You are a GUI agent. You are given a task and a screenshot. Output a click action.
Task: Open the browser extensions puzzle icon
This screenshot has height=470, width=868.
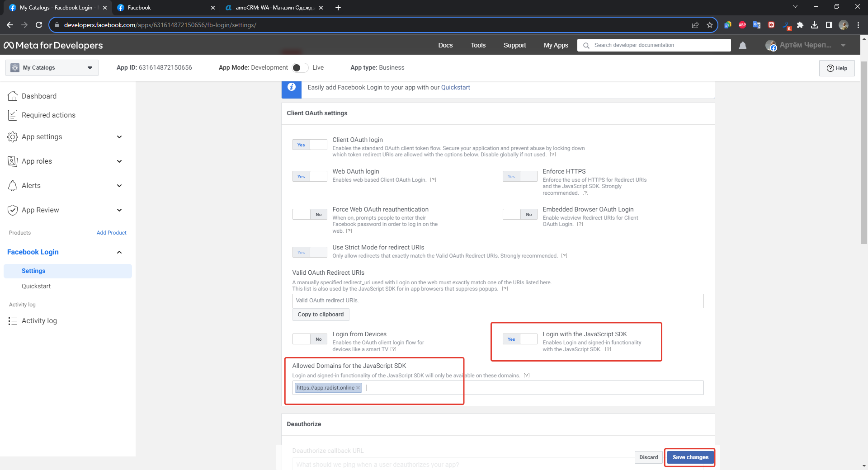point(800,25)
